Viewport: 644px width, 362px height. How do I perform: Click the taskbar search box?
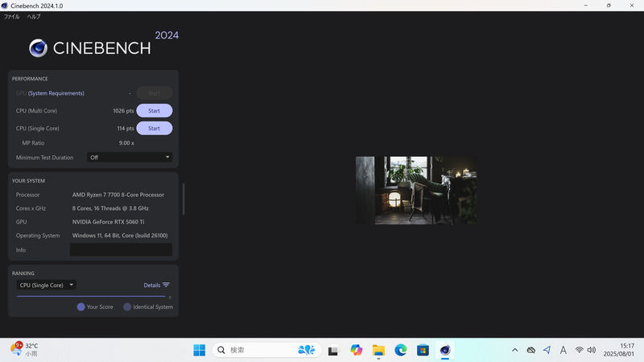point(266,350)
